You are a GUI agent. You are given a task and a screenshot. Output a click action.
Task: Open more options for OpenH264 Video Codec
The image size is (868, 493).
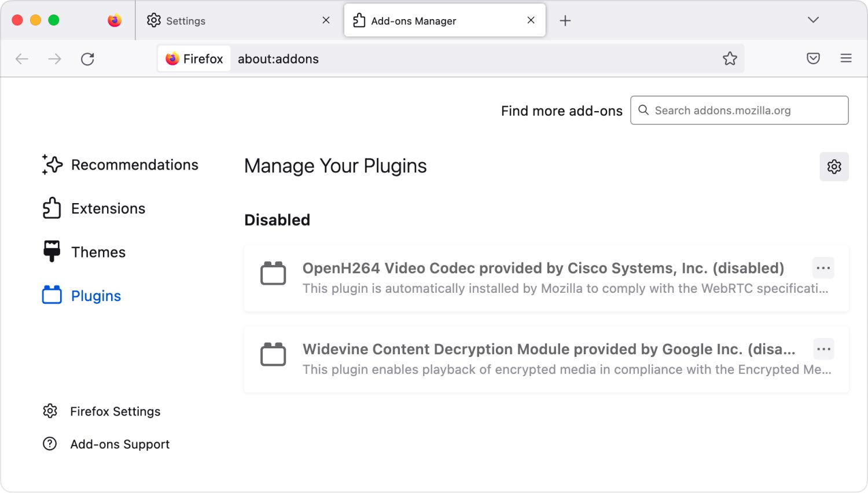pyautogui.click(x=823, y=268)
